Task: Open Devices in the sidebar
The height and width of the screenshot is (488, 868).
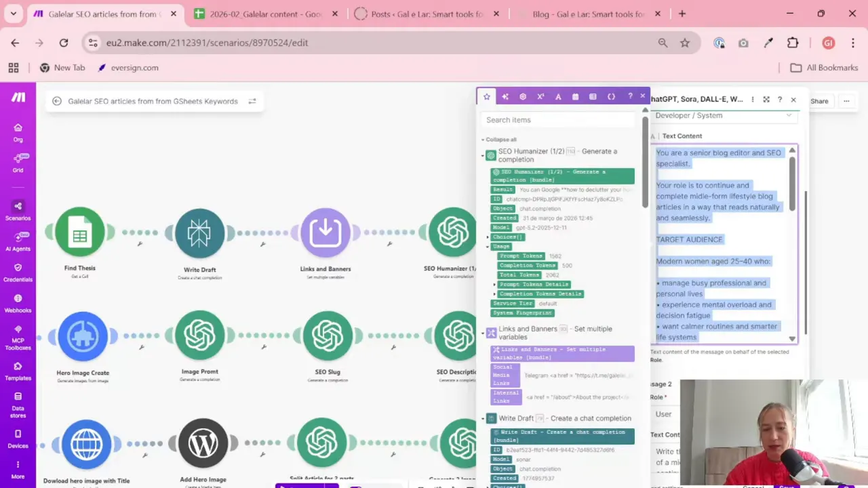Action: (x=18, y=439)
